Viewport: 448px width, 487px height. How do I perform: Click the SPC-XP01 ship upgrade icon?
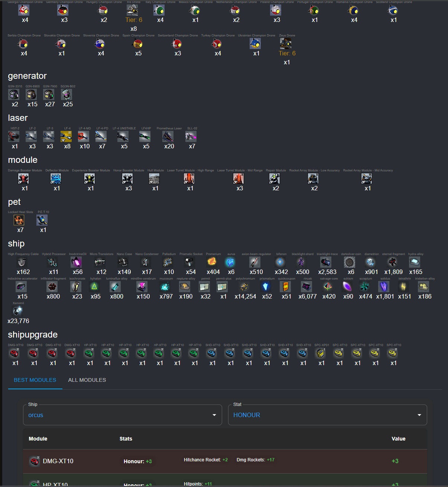320,354
